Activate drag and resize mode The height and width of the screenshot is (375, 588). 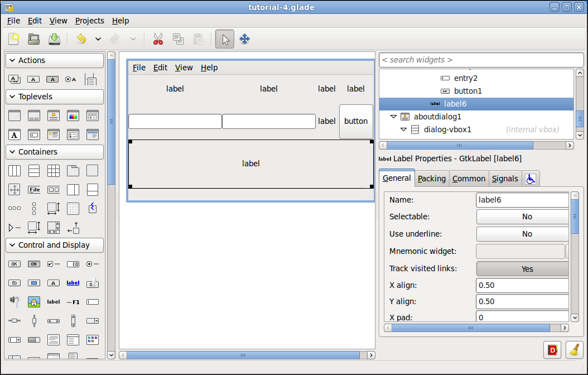point(244,39)
